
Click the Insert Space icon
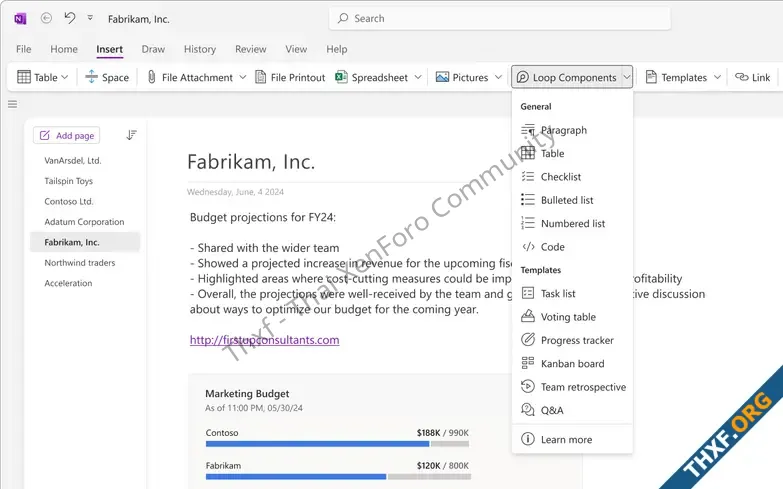point(91,77)
